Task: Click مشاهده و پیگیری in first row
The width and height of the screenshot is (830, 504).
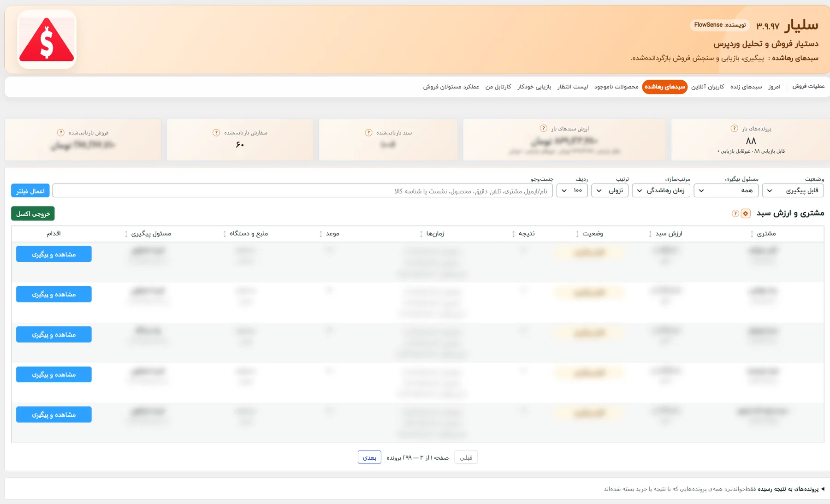Action: click(54, 254)
